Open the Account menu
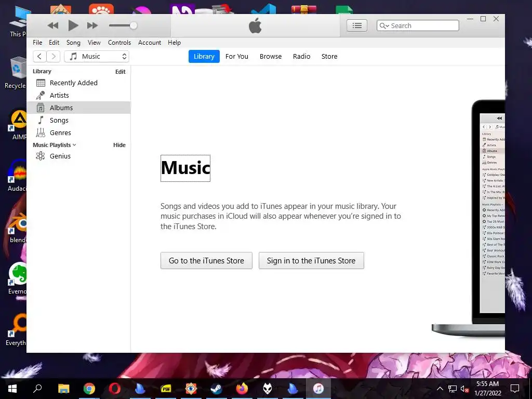 point(150,43)
